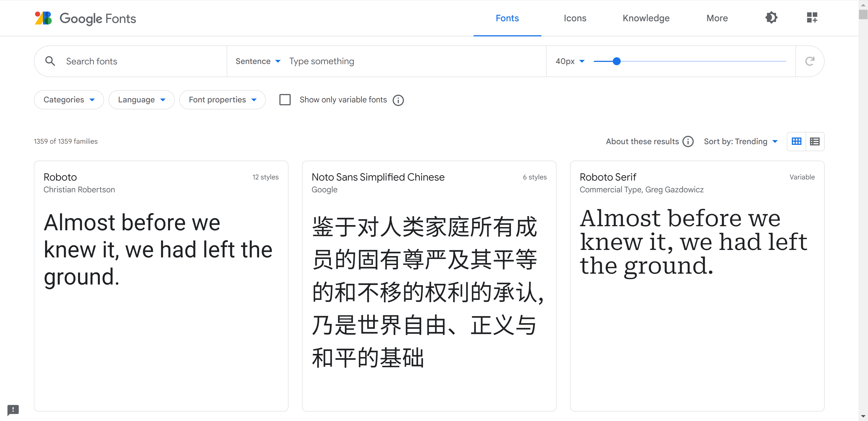
Task: Click the font size slider handle
Action: pos(617,61)
